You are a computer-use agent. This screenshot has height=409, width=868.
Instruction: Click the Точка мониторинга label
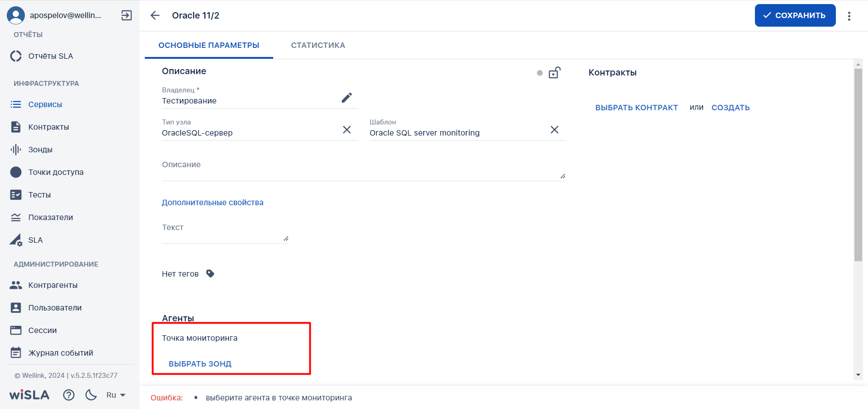click(x=199, y=338)
